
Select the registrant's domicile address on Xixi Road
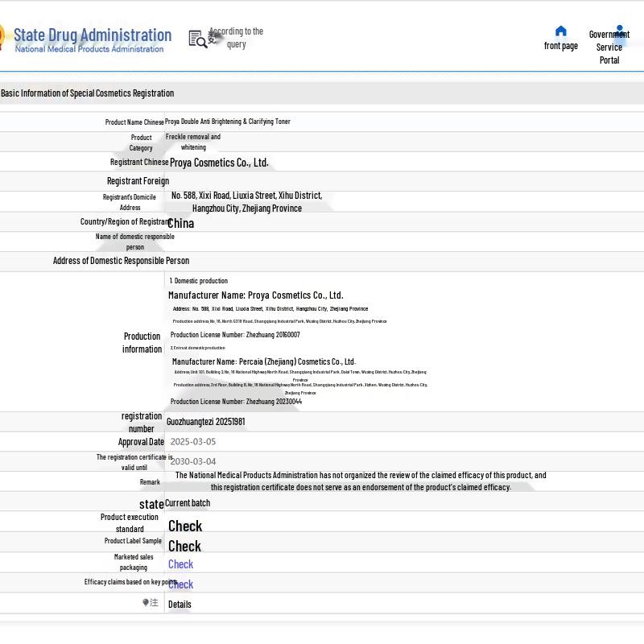coord(247,202)
